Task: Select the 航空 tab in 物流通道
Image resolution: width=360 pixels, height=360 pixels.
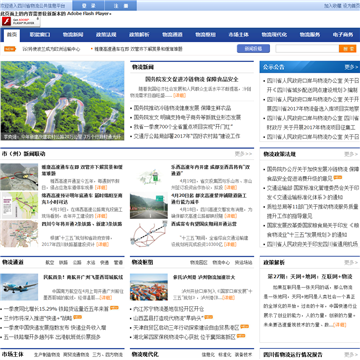Action: tap(50, 263)
